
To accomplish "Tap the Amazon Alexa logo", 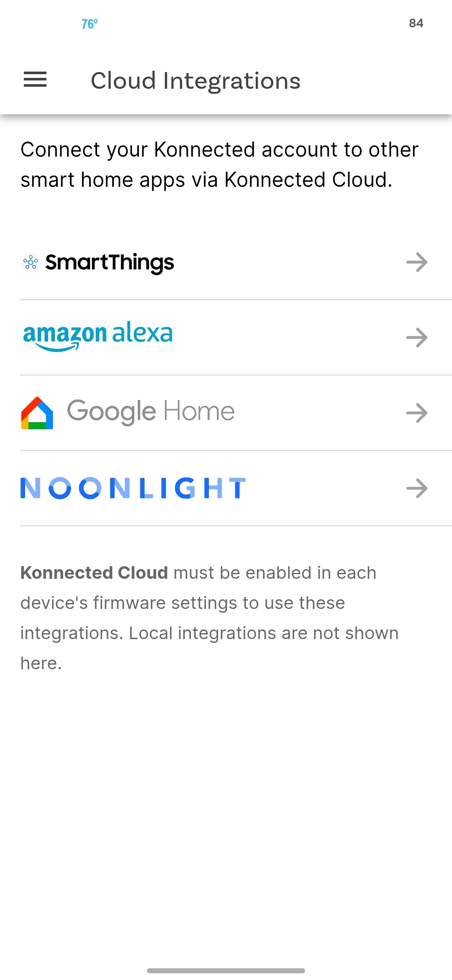I will (x=98, y=336).
